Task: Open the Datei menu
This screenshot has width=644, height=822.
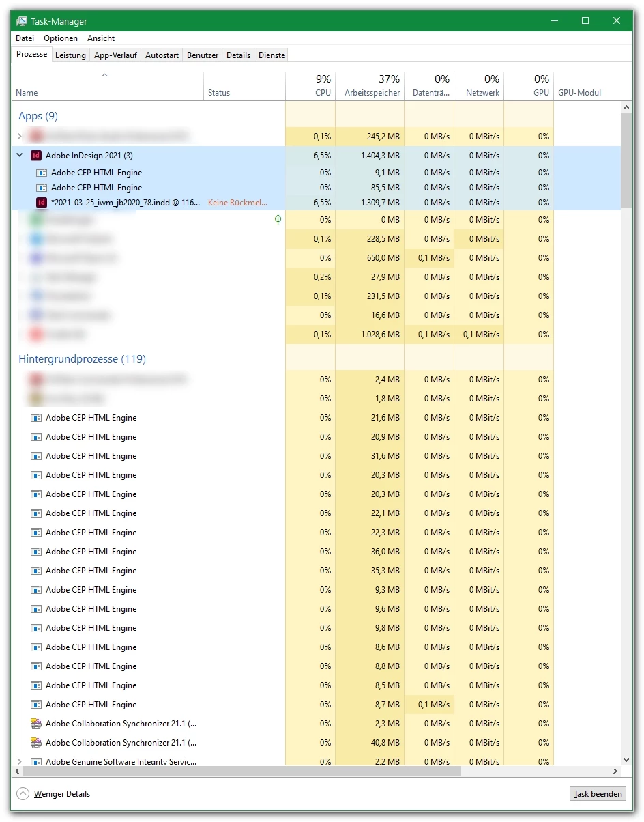Action: [25, 38]
